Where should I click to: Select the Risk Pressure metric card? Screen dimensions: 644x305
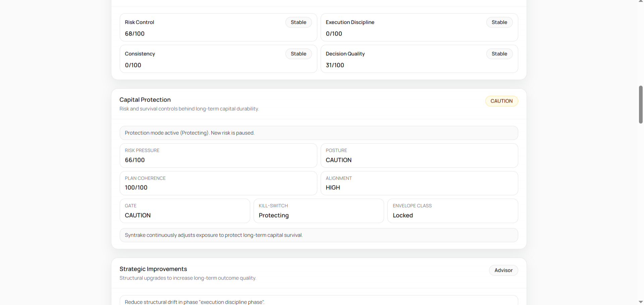pyautogui.click(x=218, y=156)
